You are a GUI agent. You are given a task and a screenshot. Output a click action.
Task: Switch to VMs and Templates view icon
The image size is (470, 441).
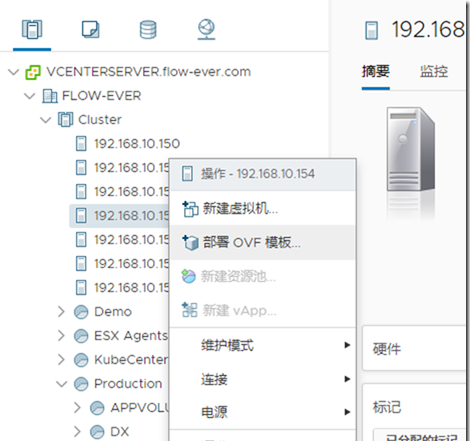pos(90,29)
